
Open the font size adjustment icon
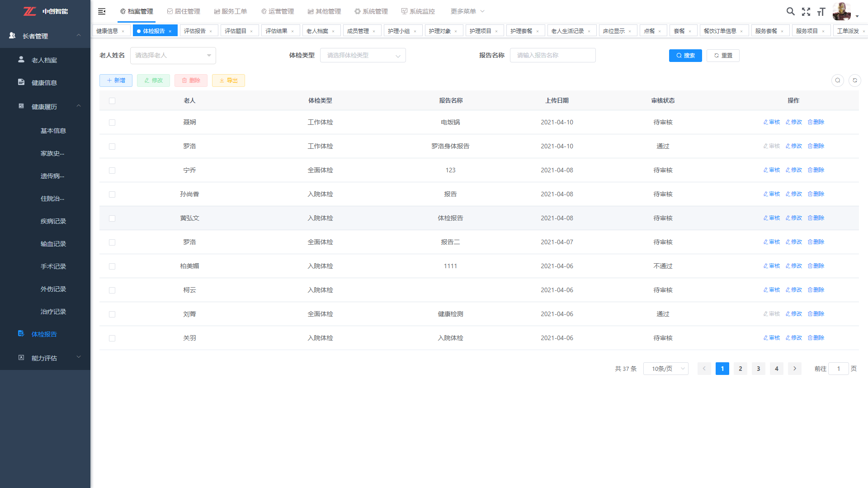821,12
